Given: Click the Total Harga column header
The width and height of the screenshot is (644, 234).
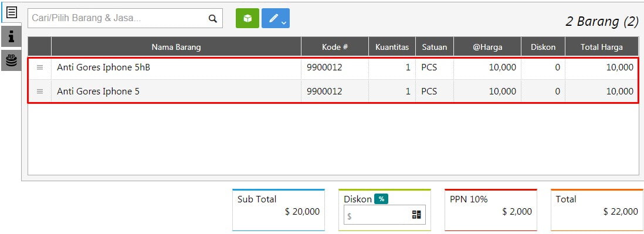Looking at the screenshot, I should coord(602,47).
